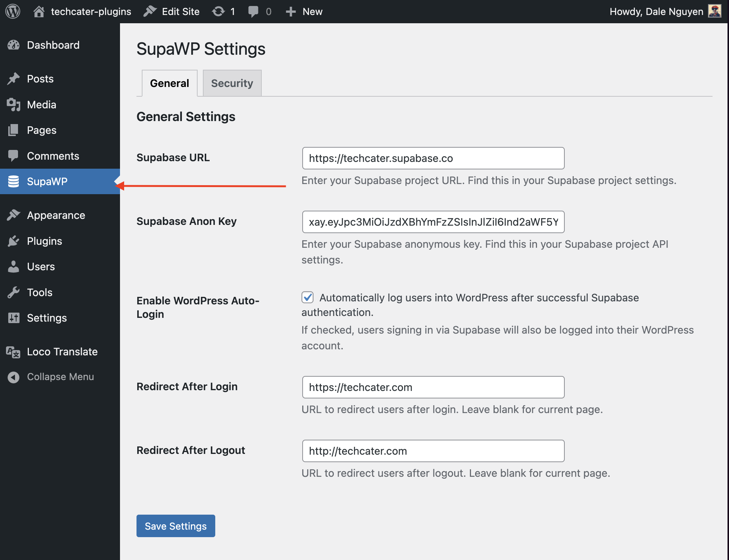
Task: Open the SupaWP database icon
Action: pos(13,181)
